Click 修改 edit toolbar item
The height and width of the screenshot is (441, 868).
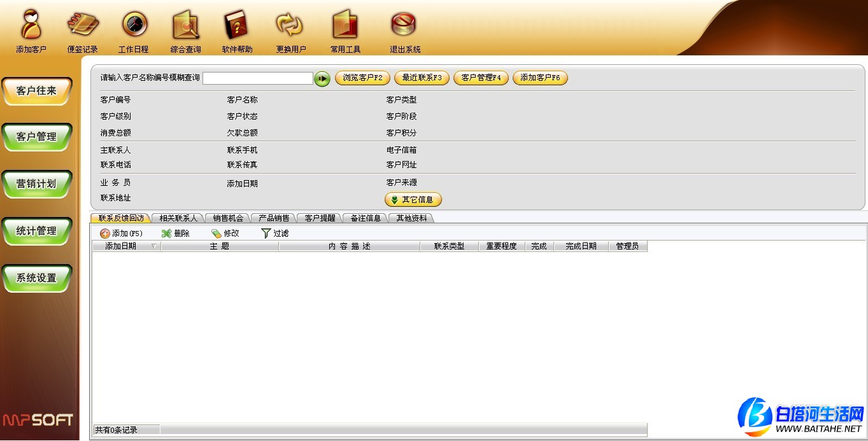225,234
